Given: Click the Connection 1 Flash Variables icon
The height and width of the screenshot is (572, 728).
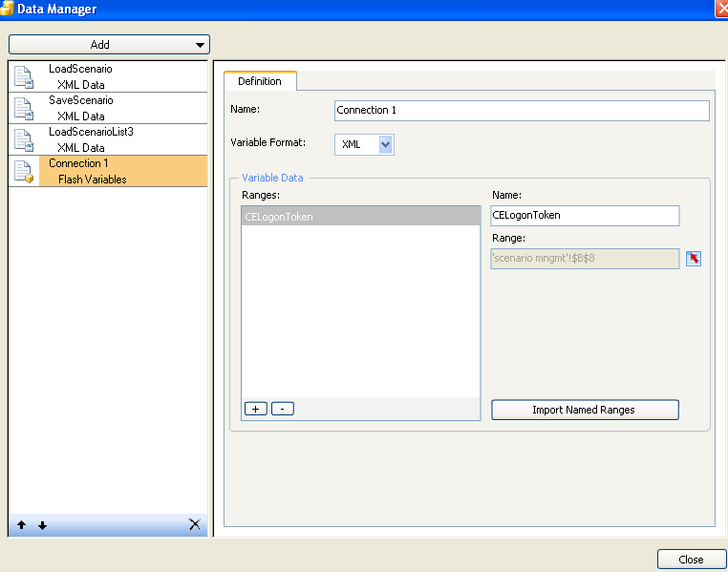Looking at the screenshot, I should [x=24, y=171].
